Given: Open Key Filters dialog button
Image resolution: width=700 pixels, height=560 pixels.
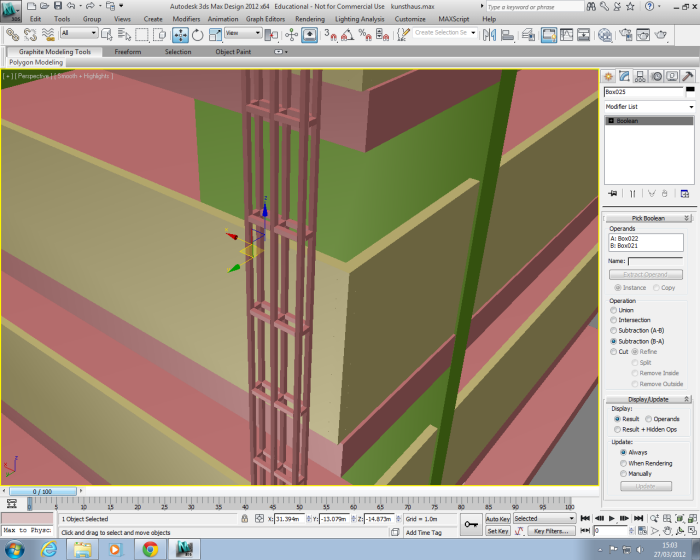Looking at the screenshot, I should [551, 531].
